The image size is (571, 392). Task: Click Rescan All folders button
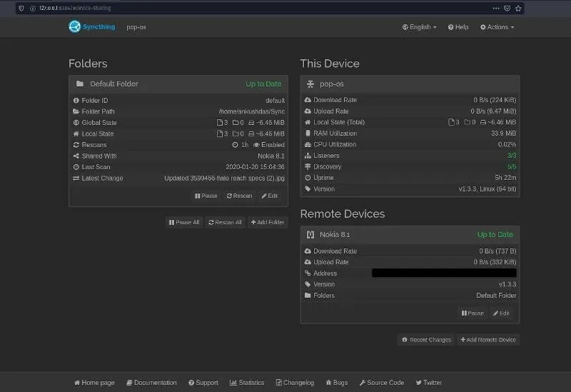click(225, 222)
